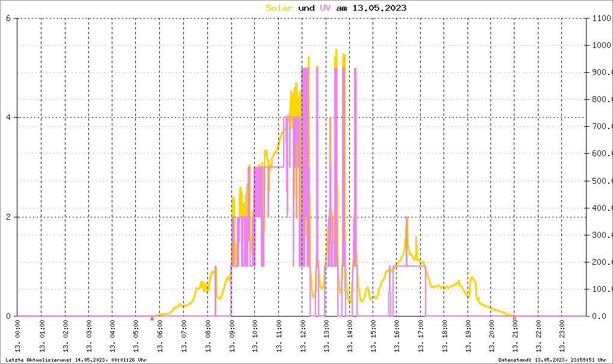613x364 pixels.
Task: Click the right axis value "100.0"
Action: click(x=602, y=290)
